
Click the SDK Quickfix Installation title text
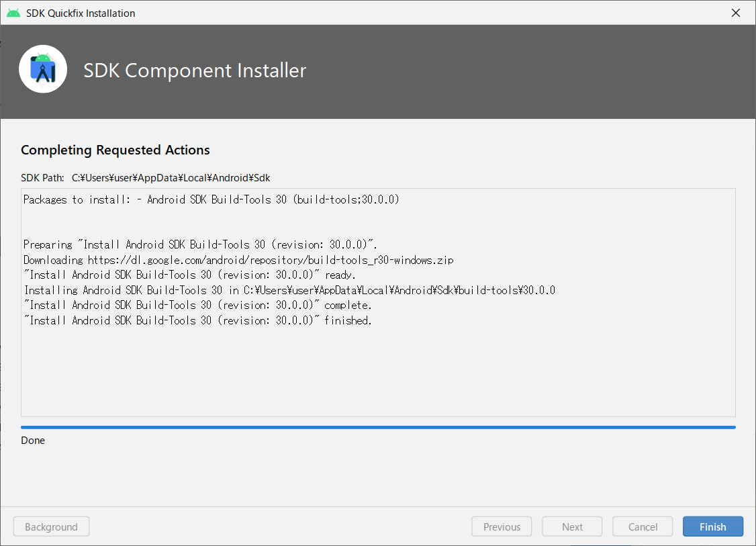(x=80, y=12)
